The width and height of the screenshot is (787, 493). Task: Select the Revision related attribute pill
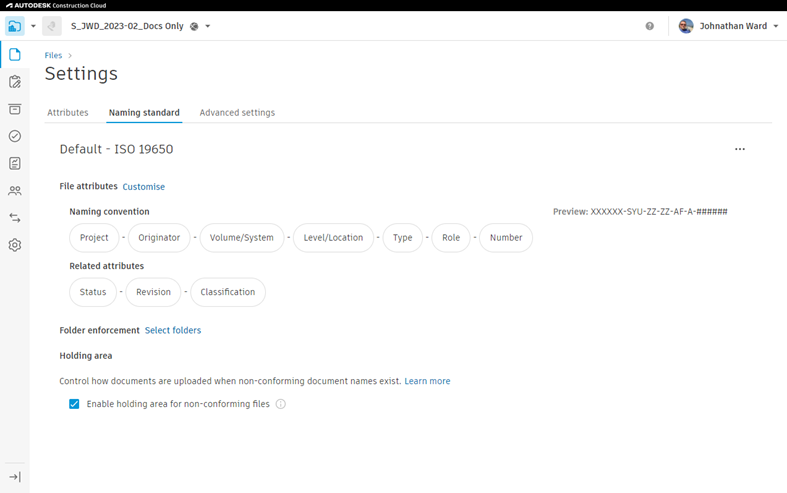coord(153,292)
